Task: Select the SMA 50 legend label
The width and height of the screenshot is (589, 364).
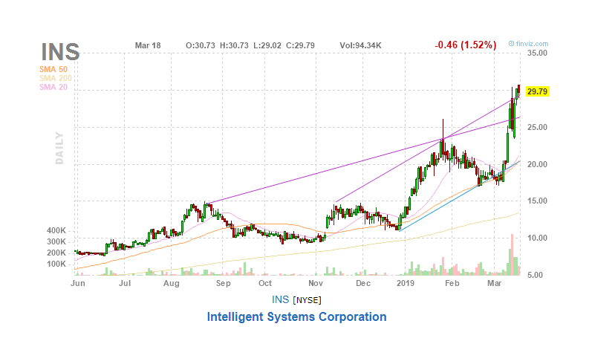Action: 53,69
